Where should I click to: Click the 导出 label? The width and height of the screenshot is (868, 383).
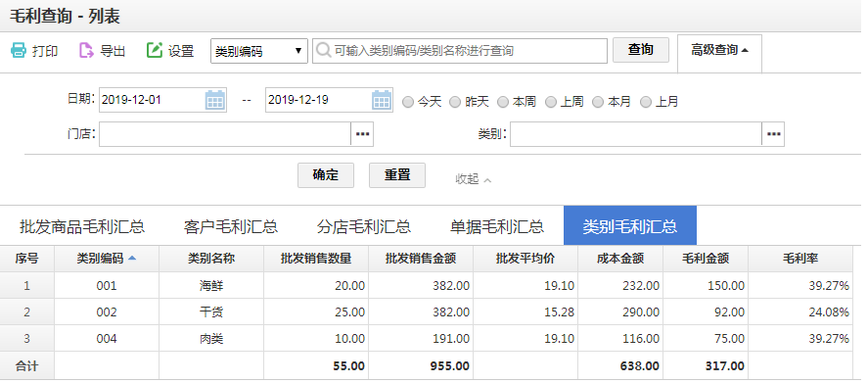coord(113,51)
